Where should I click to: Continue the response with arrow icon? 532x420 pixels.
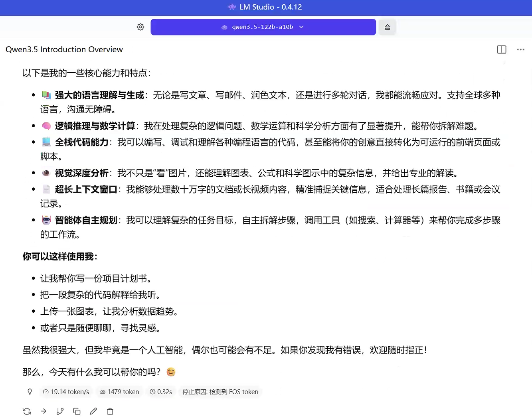click(x=44, y=411)
